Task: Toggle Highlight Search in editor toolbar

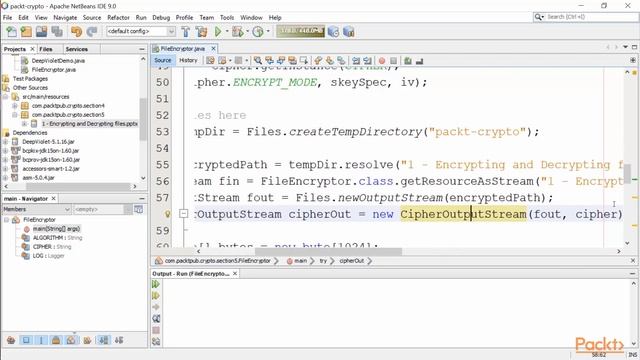Action: (x=292, y=60)
